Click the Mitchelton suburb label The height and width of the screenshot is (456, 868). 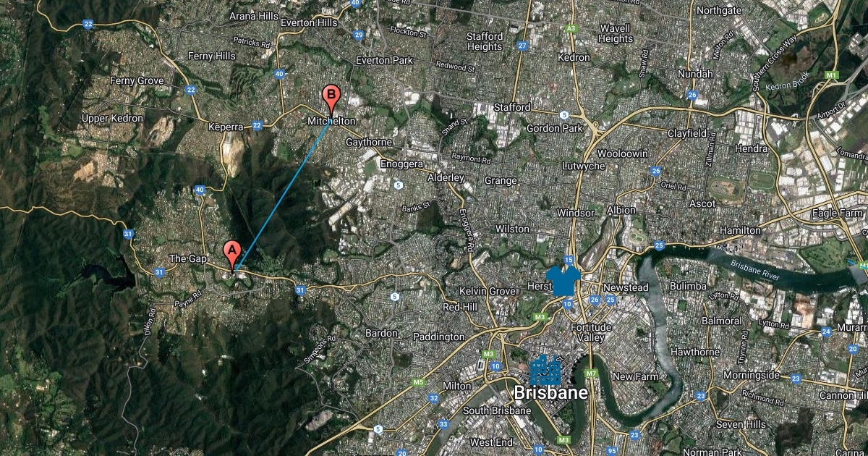click(x=331, y=122)
